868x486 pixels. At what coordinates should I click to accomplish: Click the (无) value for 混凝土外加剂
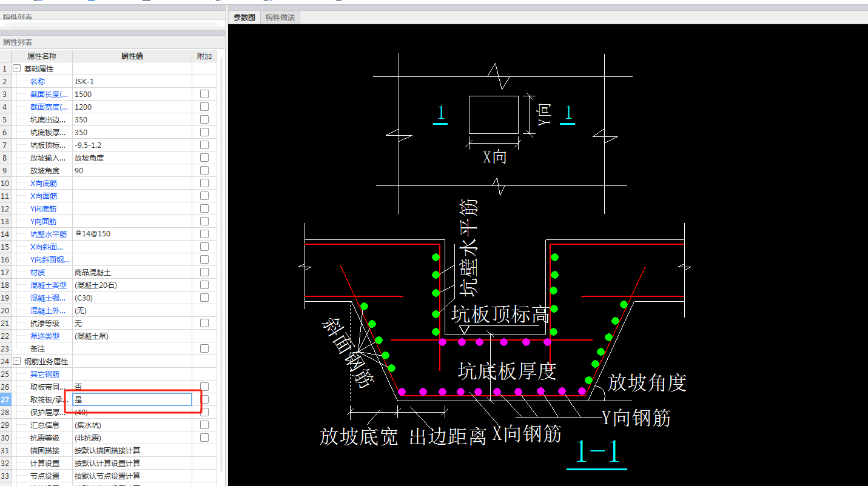(132, 310)
